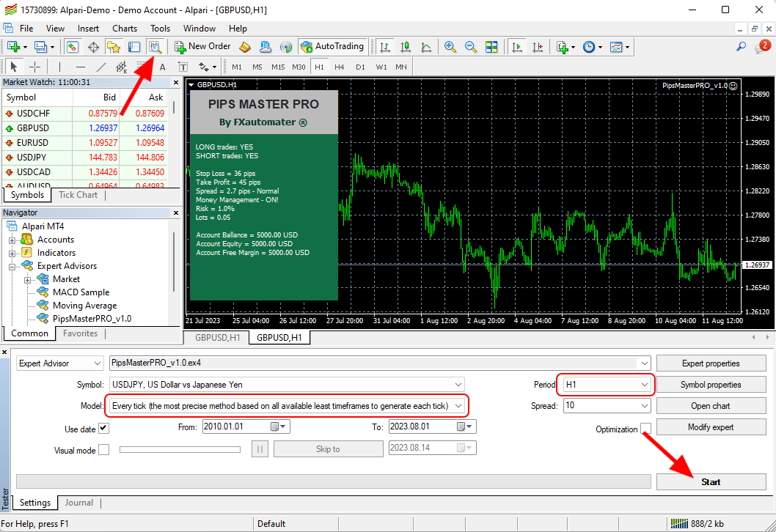Image resolution: width=776 pixels, height=532 pixels.
Task: Toggle the Terminal window icon
Action: tap(134, 47)
